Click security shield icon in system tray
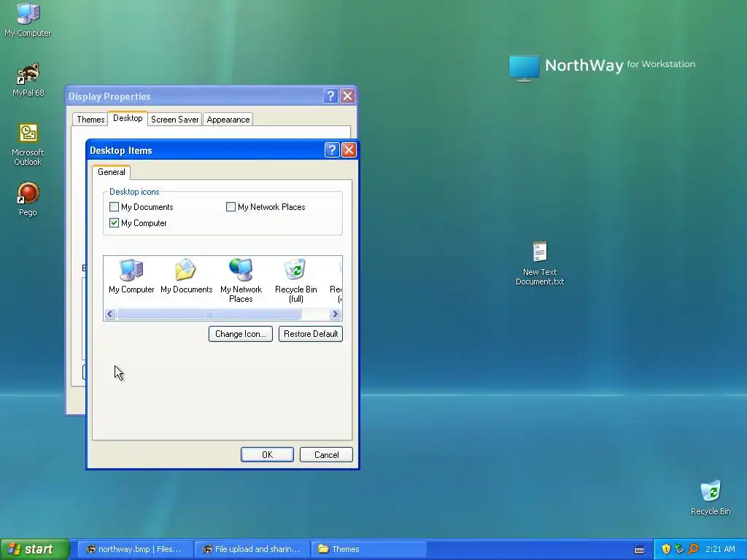This screenshot has height=560, width=747. pyautogui.click(x=666, y=549)
